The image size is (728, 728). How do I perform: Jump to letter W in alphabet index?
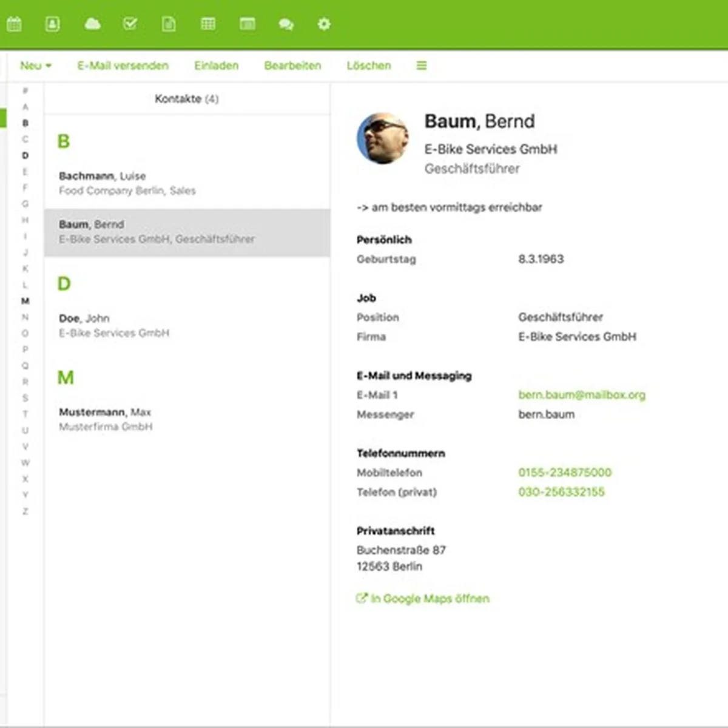(25, 463)
